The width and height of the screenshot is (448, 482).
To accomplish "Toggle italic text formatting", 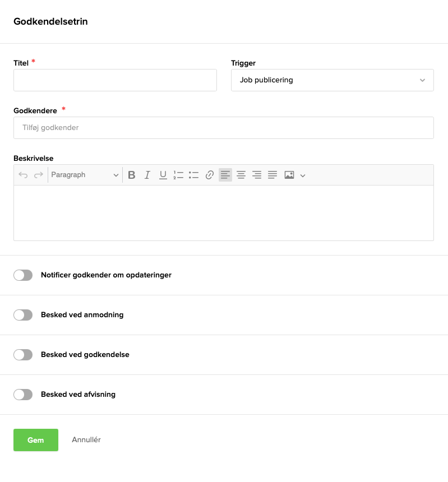I will [147, 175].
